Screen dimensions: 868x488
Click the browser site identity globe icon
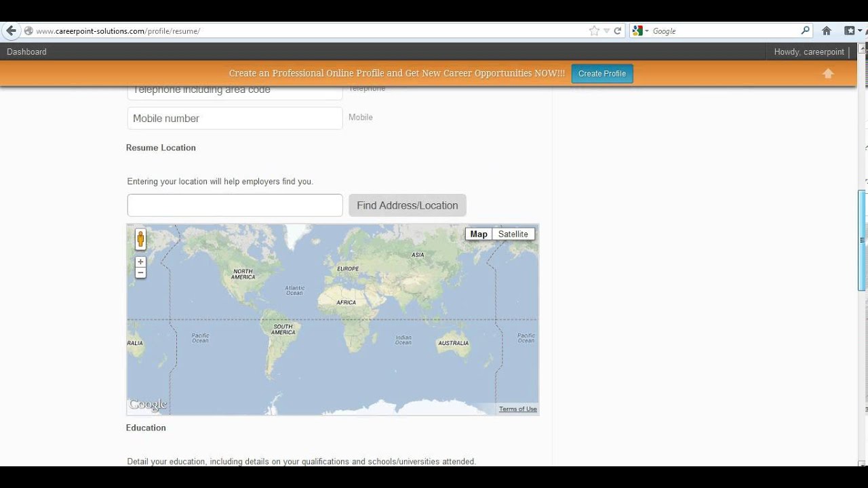pyautogui.click(x=28, y=30)
